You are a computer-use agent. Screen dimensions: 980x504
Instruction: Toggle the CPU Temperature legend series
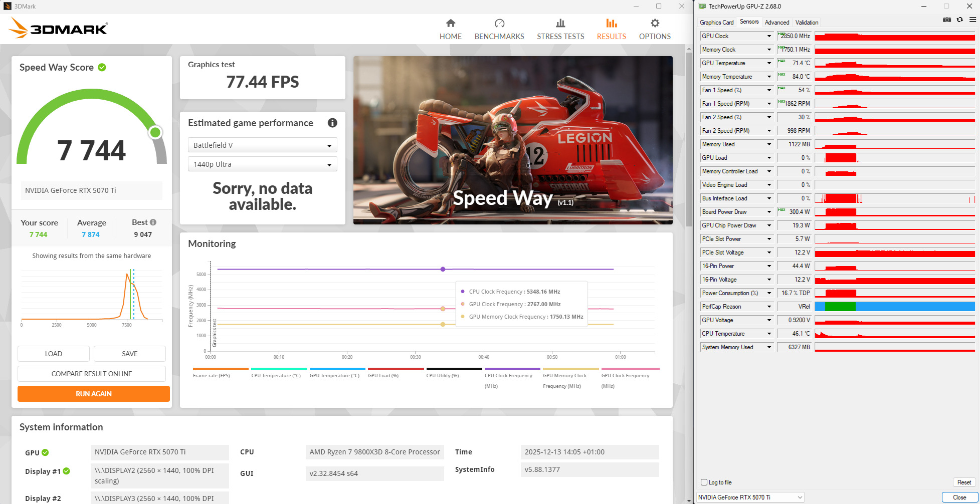(279, 373)
